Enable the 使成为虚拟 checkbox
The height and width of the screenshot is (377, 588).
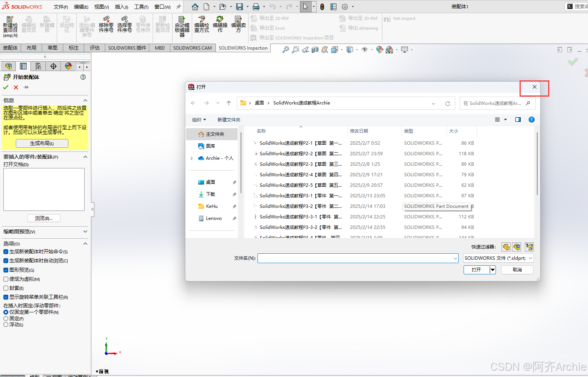[6, 279]
